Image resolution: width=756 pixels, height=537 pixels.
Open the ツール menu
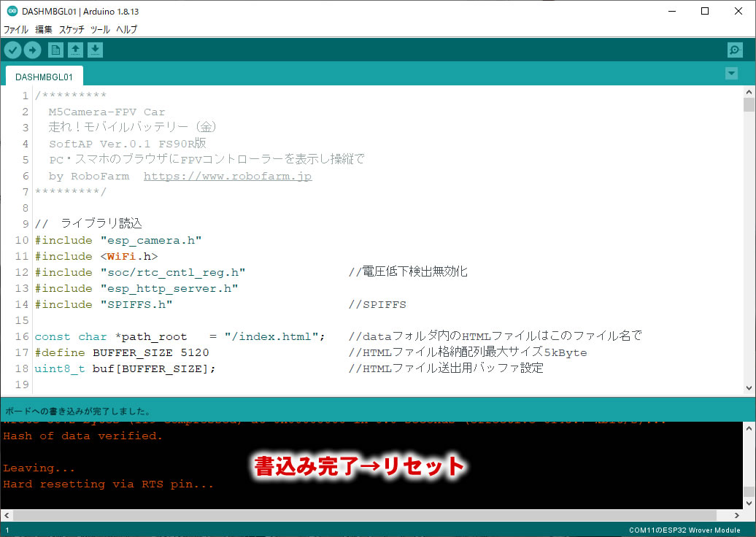[100, 29]
